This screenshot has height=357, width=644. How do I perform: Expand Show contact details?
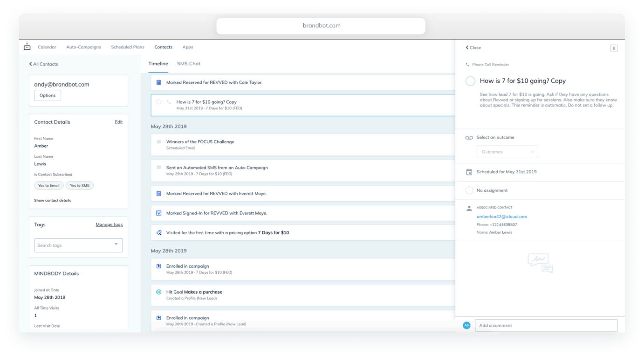(53, 201)
